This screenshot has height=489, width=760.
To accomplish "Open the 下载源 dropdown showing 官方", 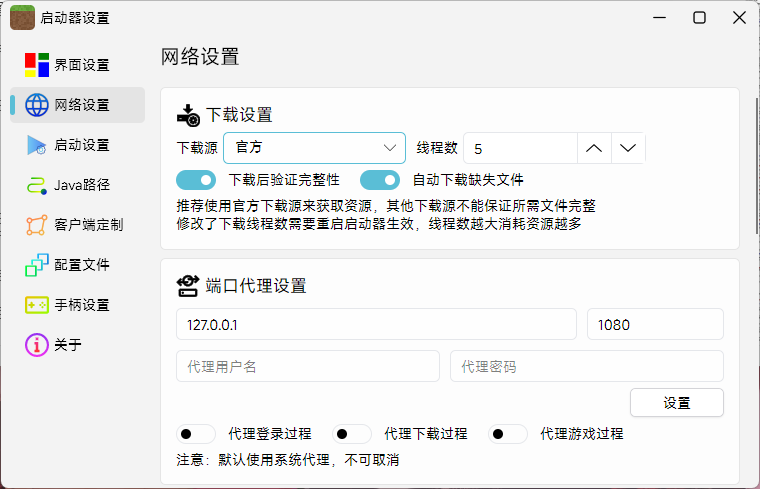I will coord(314,148).
